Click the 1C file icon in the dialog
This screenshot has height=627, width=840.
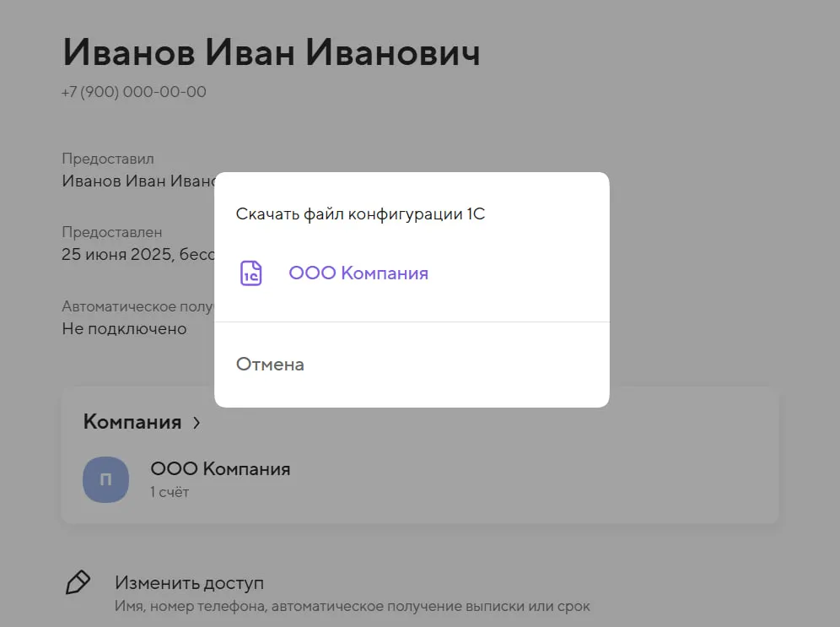251,273
